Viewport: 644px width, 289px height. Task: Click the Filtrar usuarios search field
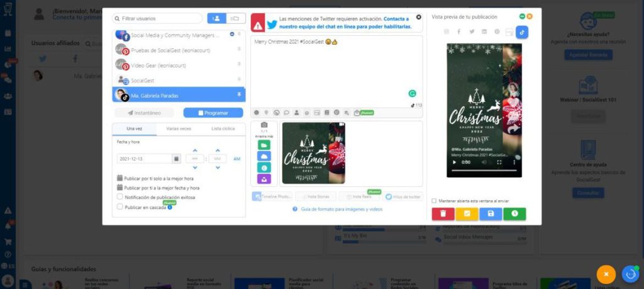tap(157, 18)
